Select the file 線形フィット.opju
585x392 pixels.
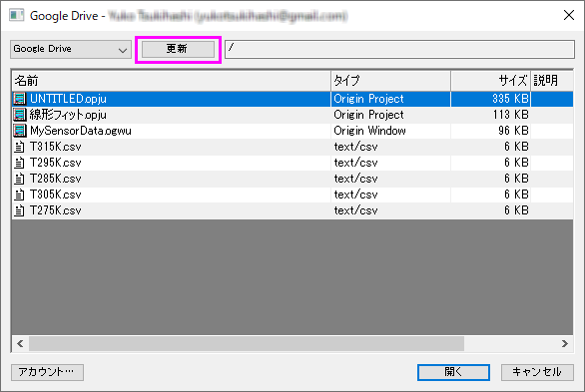click(x=68, y=115)
